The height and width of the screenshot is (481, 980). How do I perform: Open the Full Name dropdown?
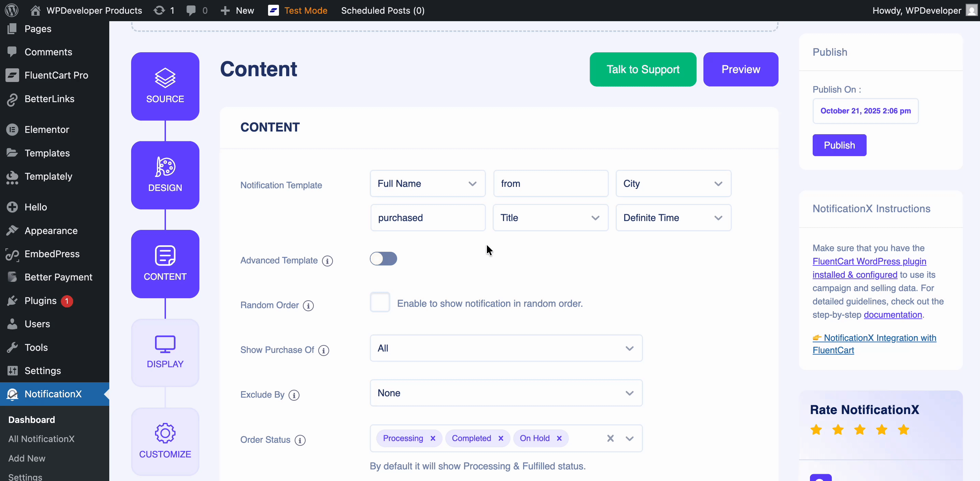point(427,184)
